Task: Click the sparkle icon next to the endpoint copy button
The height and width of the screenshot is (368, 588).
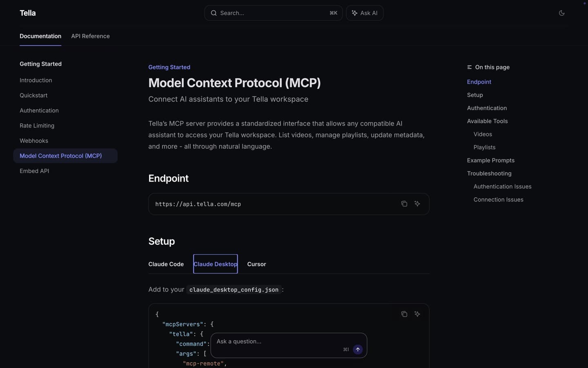Action: pos(417,204)
